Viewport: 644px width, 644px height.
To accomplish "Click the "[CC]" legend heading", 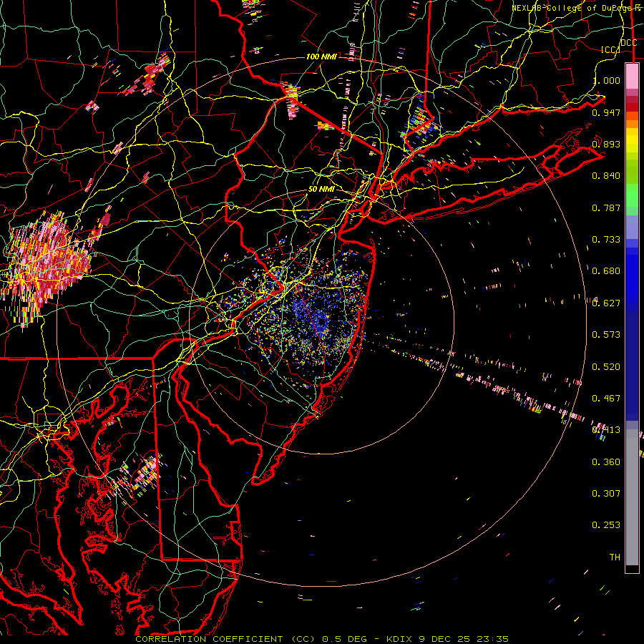I will pos(610,49).
